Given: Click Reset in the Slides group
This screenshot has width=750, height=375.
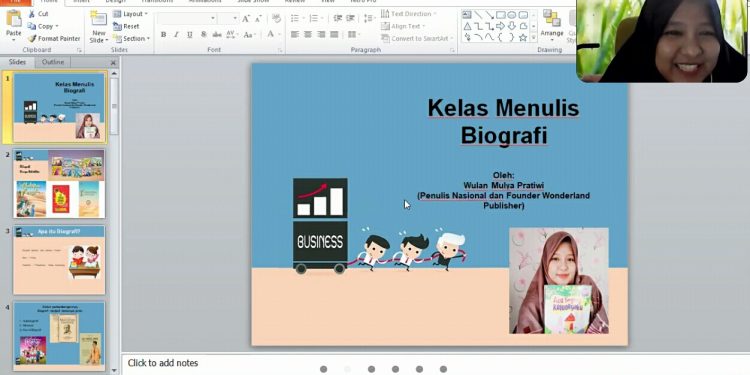Looking at the screenshot, I should [x=127, y=26].
